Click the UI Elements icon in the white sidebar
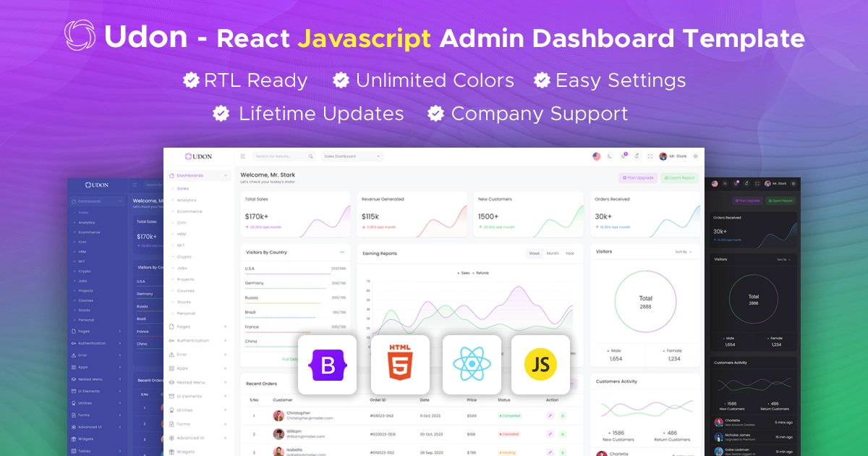 (171, 397)
